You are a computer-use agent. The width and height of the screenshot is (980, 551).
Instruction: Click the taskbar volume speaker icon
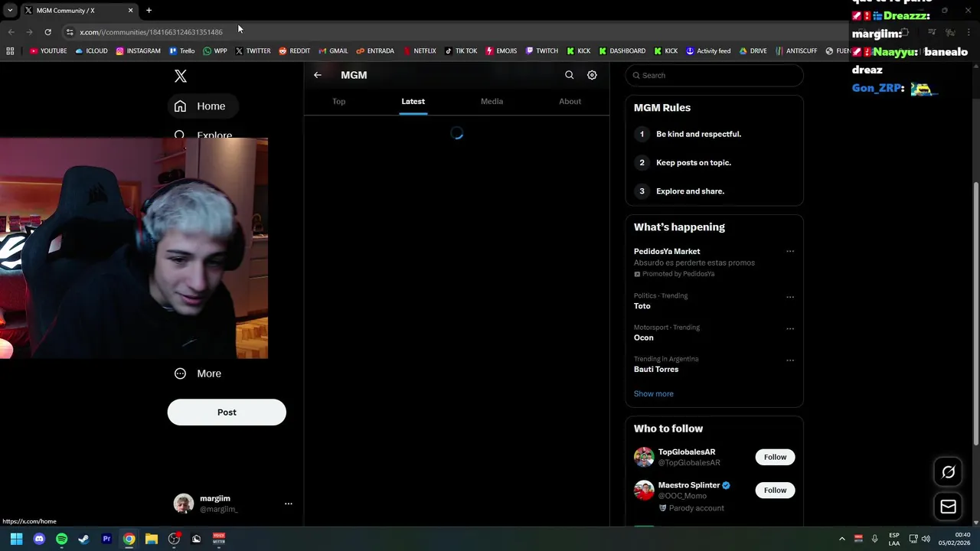coord(926,539)
